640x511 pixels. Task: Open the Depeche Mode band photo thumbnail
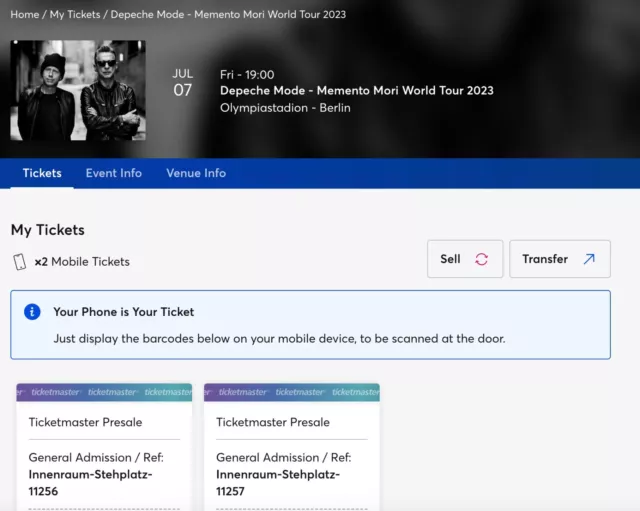[78, 90]
